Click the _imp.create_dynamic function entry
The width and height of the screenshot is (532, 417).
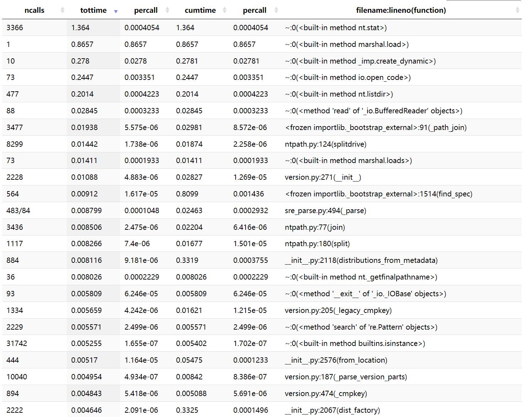[x=360, y=61]
